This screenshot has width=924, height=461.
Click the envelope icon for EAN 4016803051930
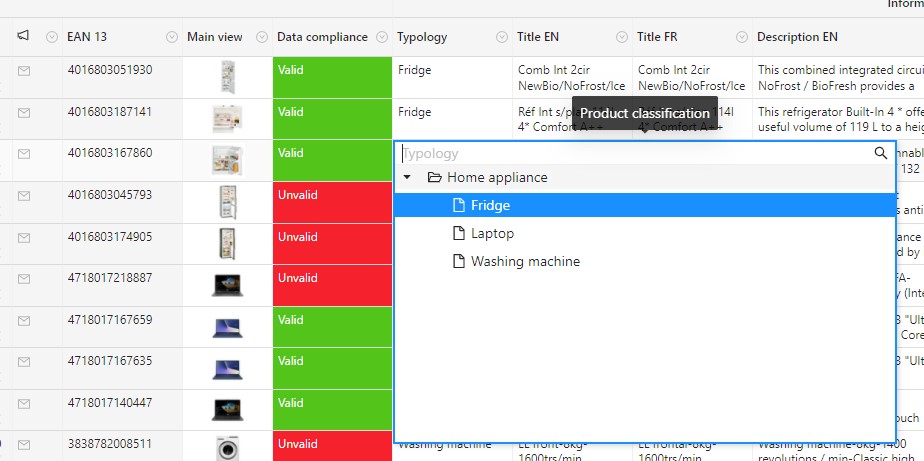tap(24, 70)
